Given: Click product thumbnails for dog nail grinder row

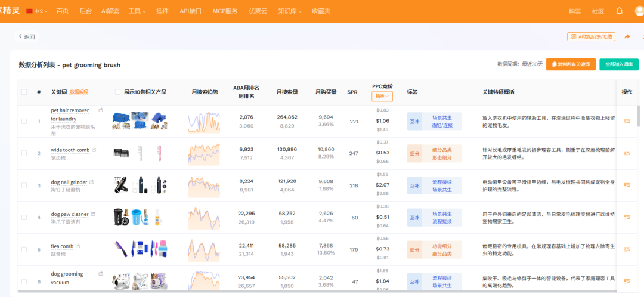Looking at the screenshot, I should (140, 185).
